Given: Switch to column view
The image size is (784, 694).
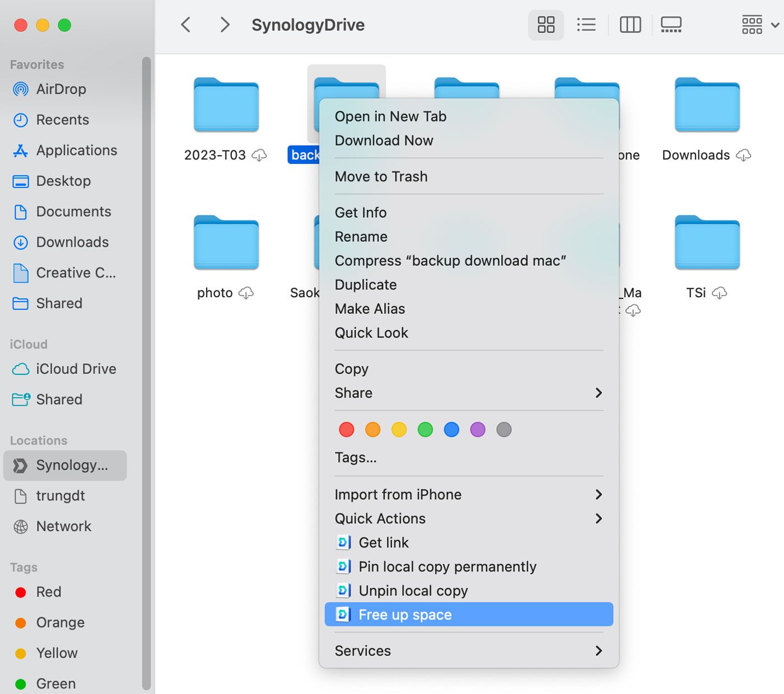Looking at the screenshot, I should click(630, 25).
